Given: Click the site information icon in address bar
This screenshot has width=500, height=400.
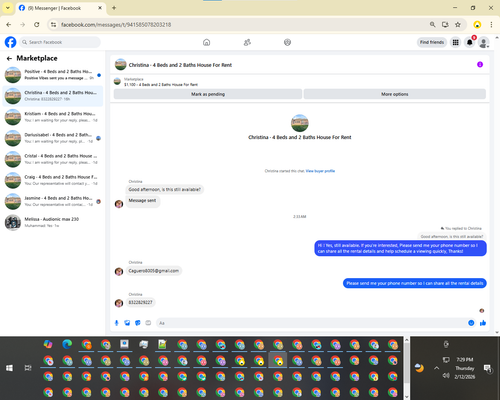Looking at the screenshot, I should (x=53, y=25).
